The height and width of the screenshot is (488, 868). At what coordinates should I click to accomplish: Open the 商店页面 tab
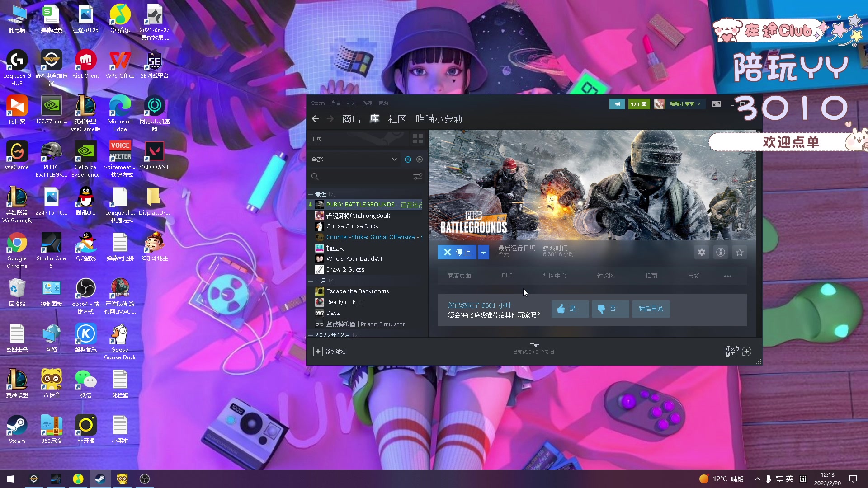[x=459, y=276]
